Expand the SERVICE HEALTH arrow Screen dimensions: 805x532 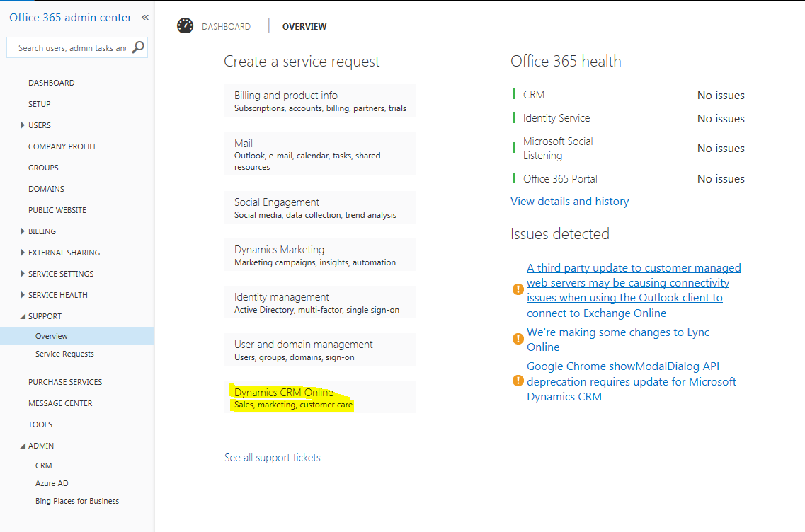(22, 295)
